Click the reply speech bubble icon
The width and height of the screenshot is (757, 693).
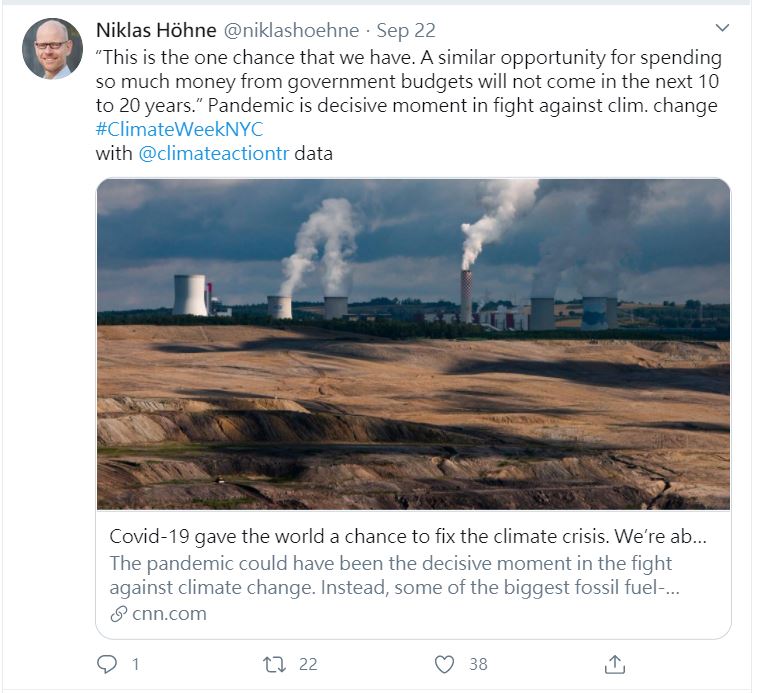click(107, 663)
